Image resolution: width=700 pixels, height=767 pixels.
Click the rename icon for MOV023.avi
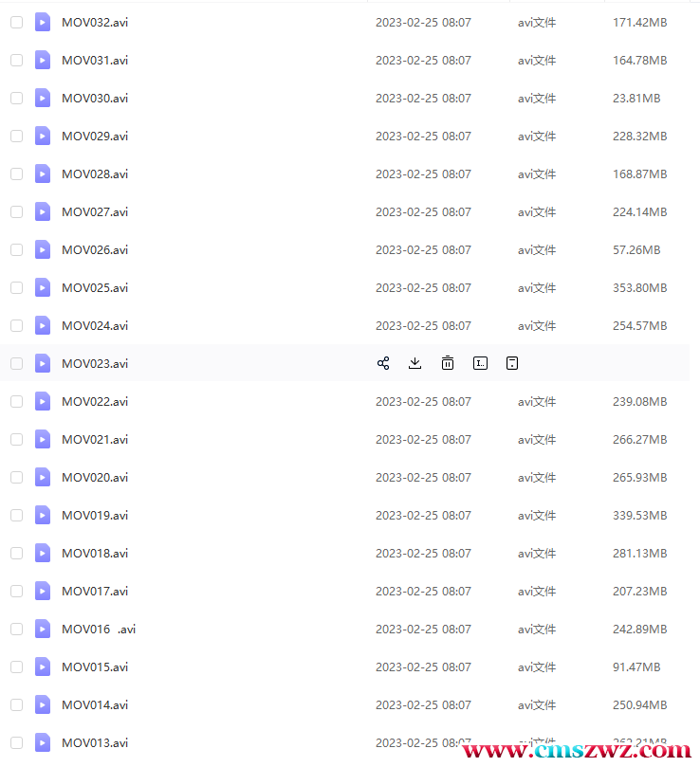pos(481,363)
